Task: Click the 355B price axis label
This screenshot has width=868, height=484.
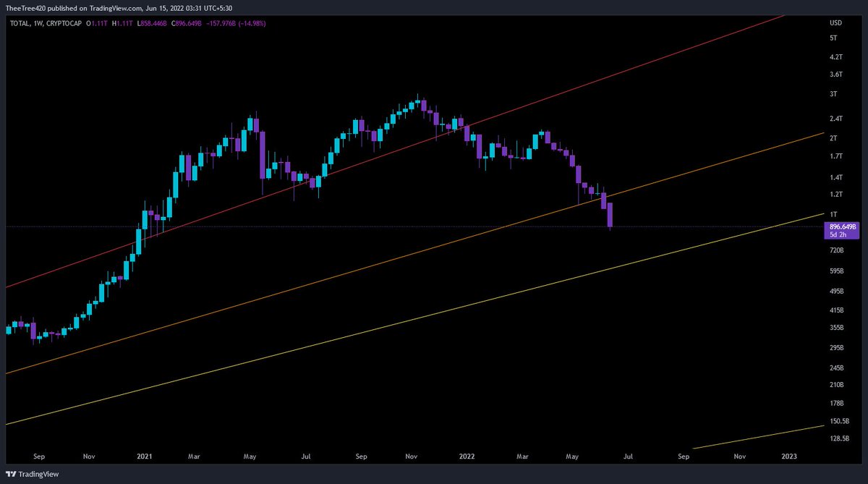Action: tap(836, 328)
